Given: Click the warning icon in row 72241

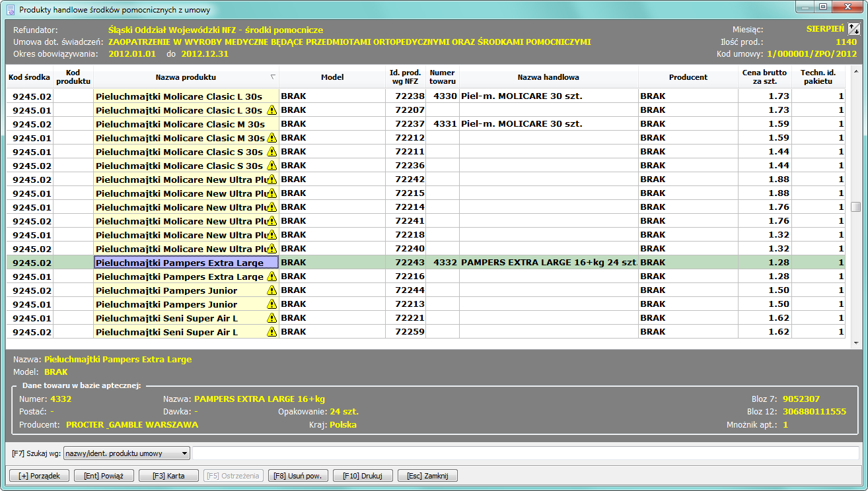Looking at the screenshot, I should coord(273,221).
